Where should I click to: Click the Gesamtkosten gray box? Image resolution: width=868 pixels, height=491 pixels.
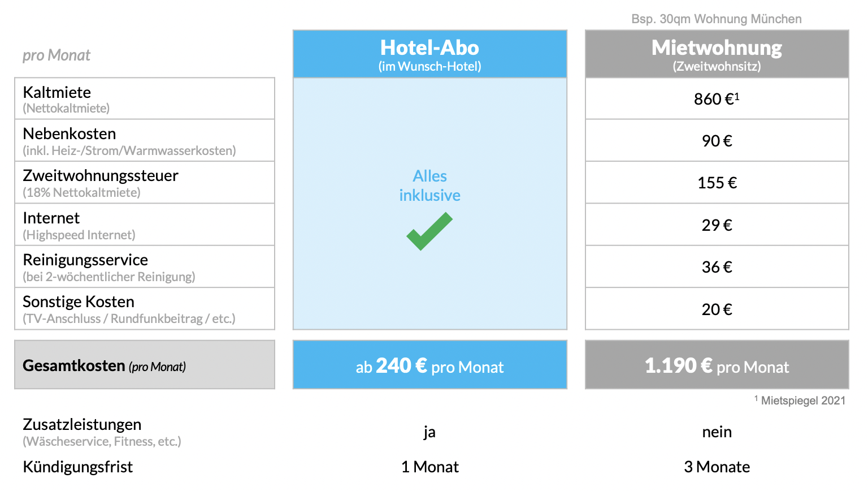pos(145,364)
